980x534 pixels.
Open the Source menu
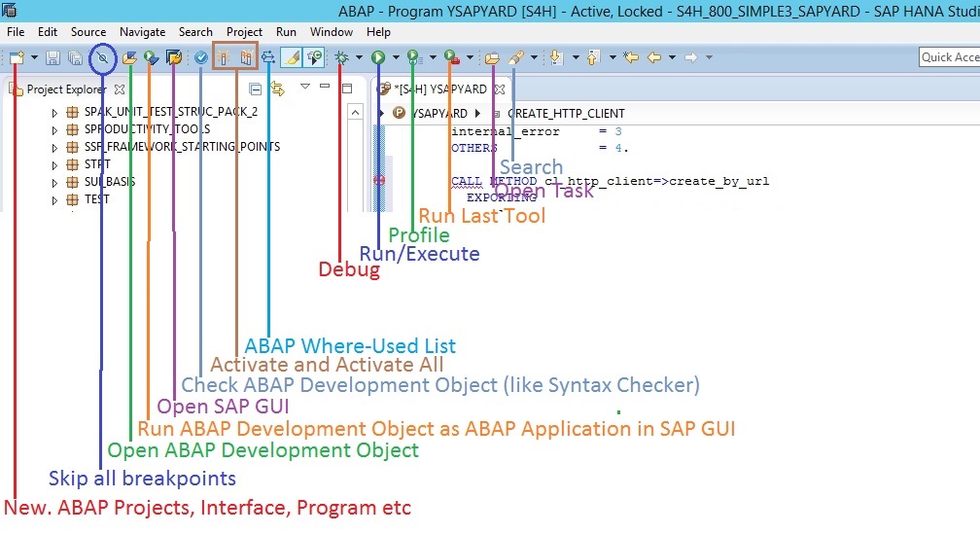click(88, 32)
